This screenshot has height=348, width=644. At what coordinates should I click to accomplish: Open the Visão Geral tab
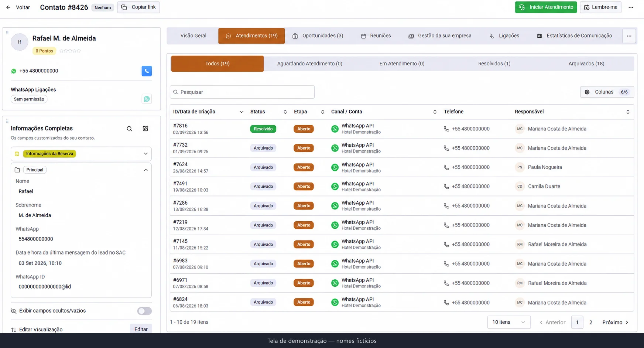tap(193, 36)
